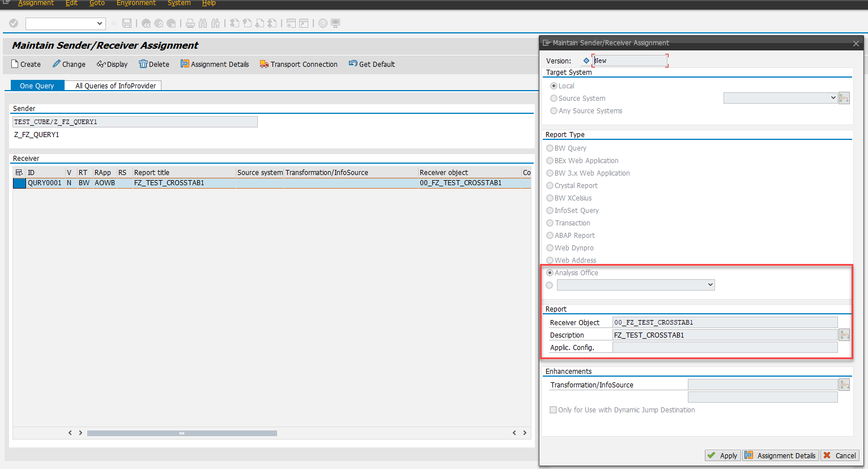Click the FZ_TEST_CROSSTAB1 report title cell
This screenshot has height=469, width=868.
[x=184, y=183]
